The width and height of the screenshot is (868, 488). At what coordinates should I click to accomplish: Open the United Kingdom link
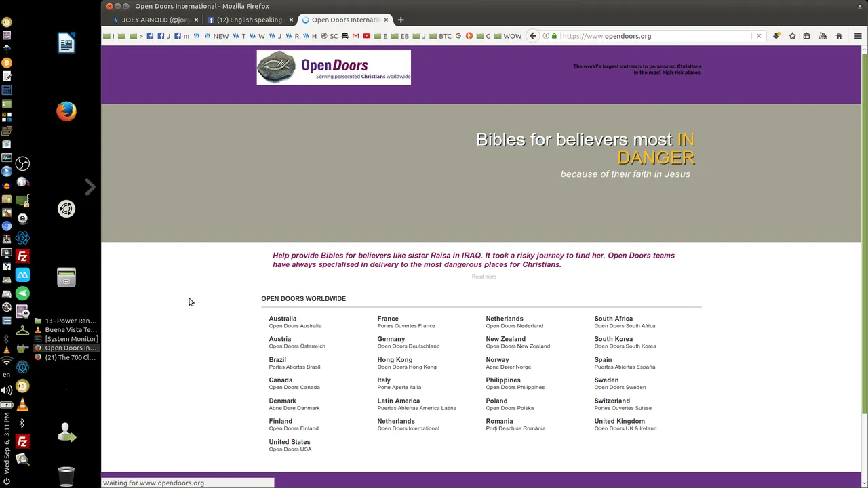pos(620,421)
